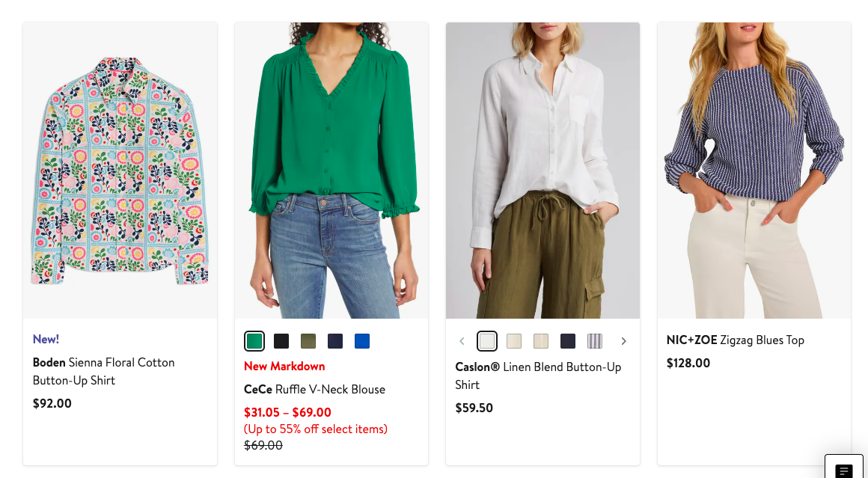Select white swatch for the Caslon linen shirt

pyautogui.click(x=487, y=341)
